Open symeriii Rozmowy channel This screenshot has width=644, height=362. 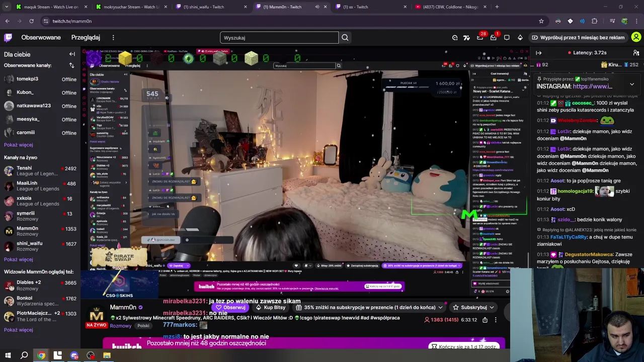(40, 216)
